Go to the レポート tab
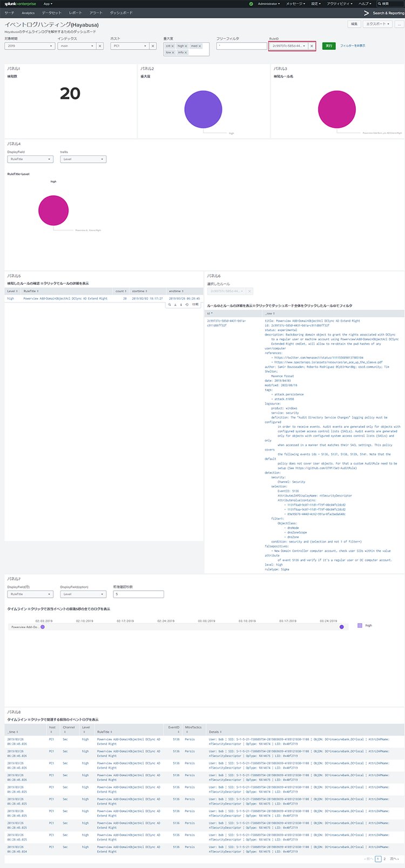 [x=76, y=12]
